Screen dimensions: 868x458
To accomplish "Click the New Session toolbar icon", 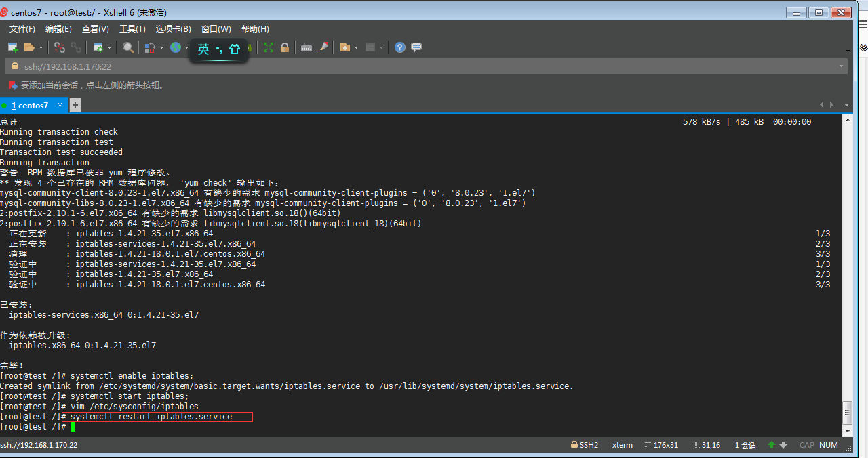I will 12,47.
